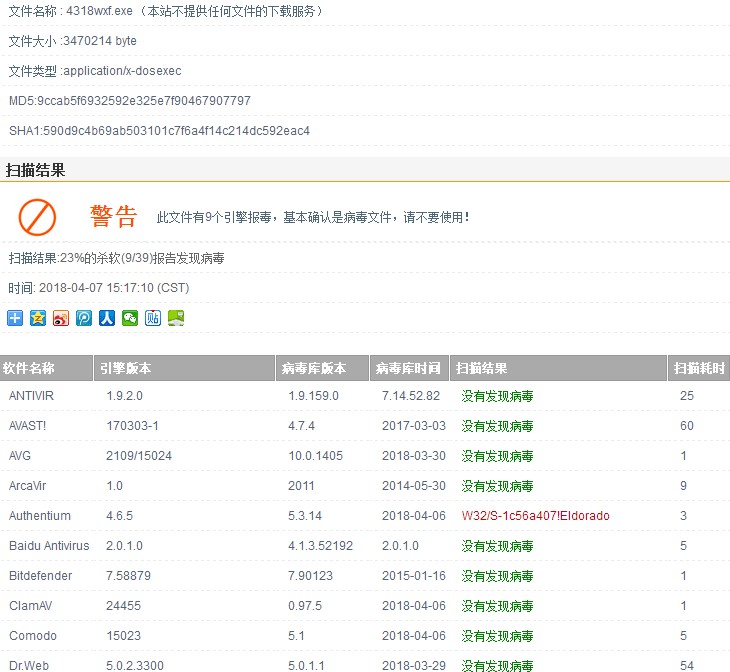Click Bitdefender engine version 7.58879
Screen dimensions: 730x672
[x=128, y=576]
